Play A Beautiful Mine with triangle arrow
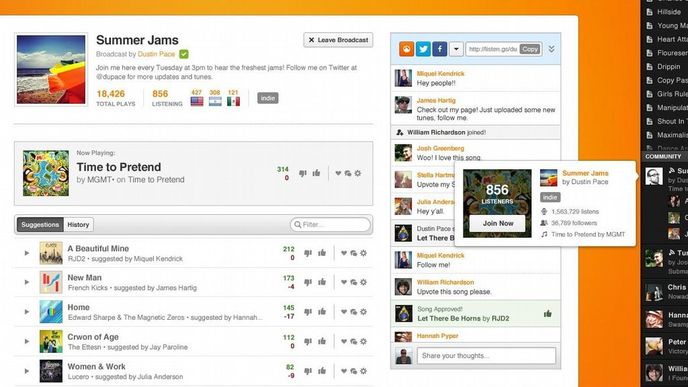The height and width of the screenshot is (387, 688). pos(27,253)
